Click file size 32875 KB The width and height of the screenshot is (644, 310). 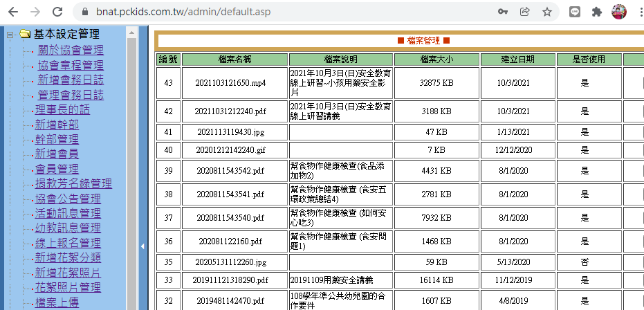436,83
